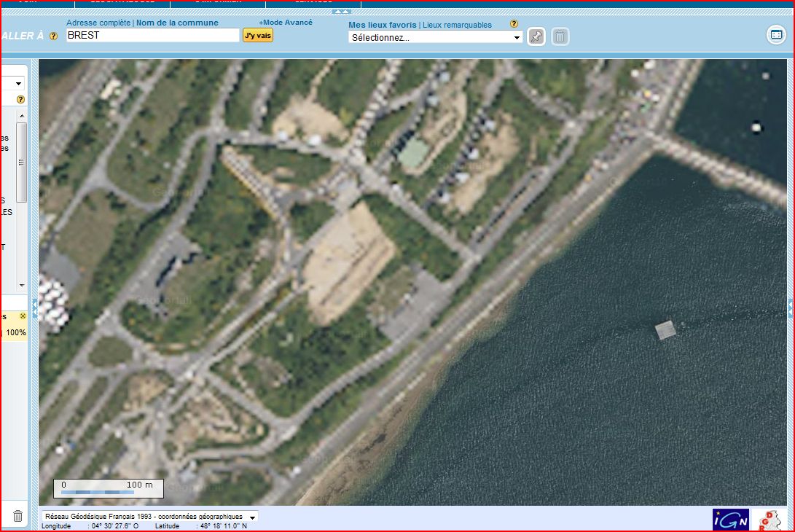Screen dimensions: 795x532
Task: Click the pin favorite place icon
Action: 536,36
